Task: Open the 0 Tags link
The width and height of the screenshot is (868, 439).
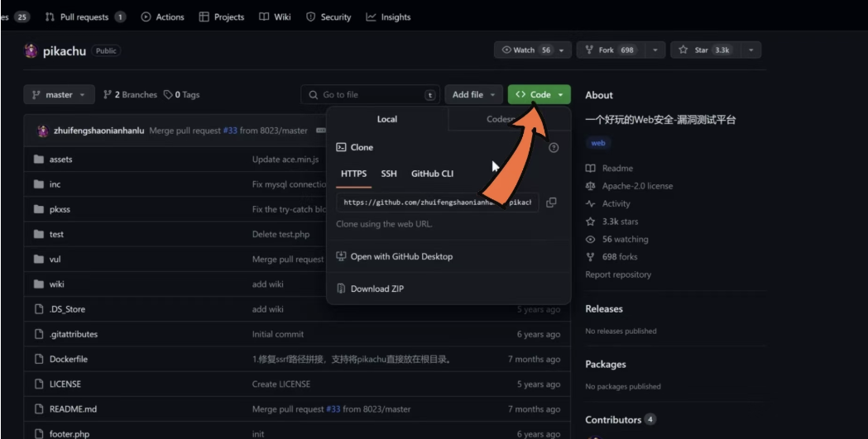Action: tap(181, 94)
